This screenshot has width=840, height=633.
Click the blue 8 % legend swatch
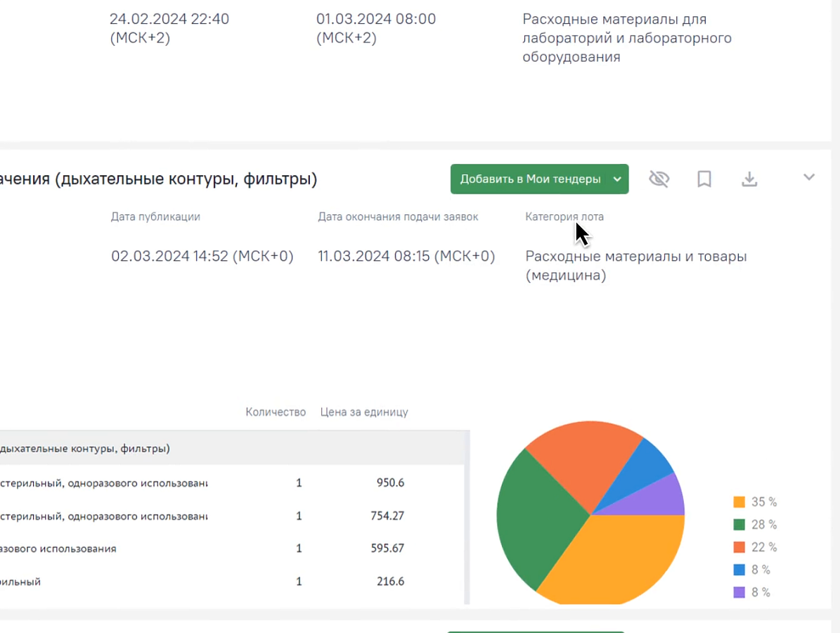pos(739,570)
